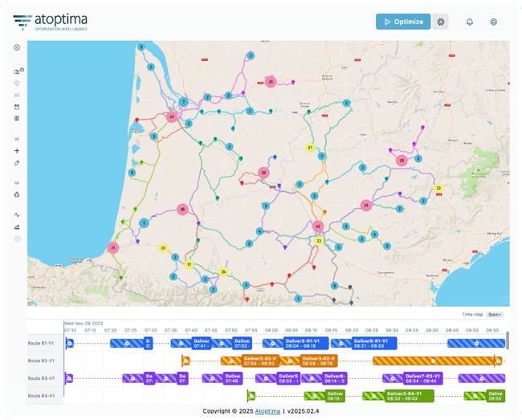Select the pencil edit tool
The width and height of the screenshot is (522, 420).
[x=17, y=162]
